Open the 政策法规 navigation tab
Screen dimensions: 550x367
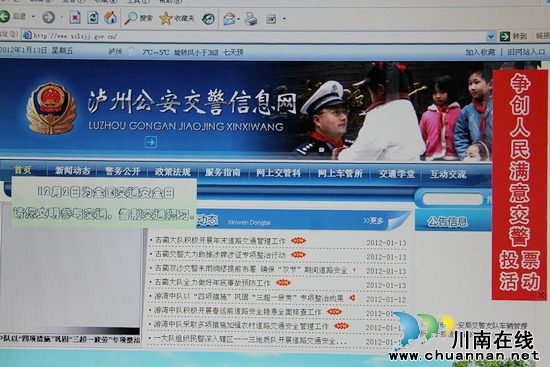173,172
